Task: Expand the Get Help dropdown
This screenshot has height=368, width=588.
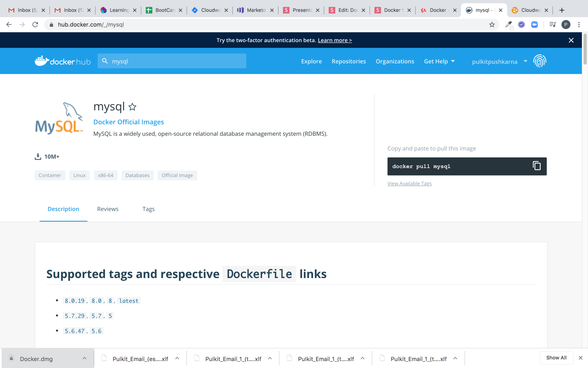Action: pyautogui.click(x=439, y=61)
